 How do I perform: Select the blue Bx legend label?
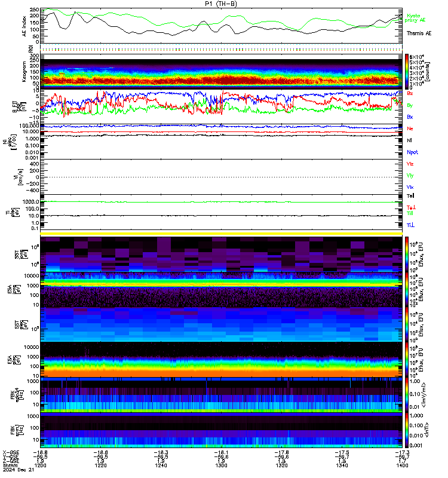[410, 117]
